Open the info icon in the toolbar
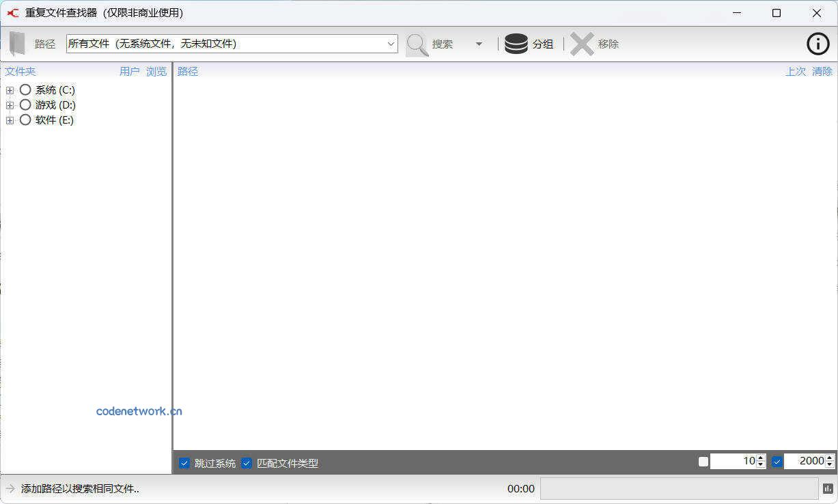This screenshot has height=504, width=838. coord(818,44)
